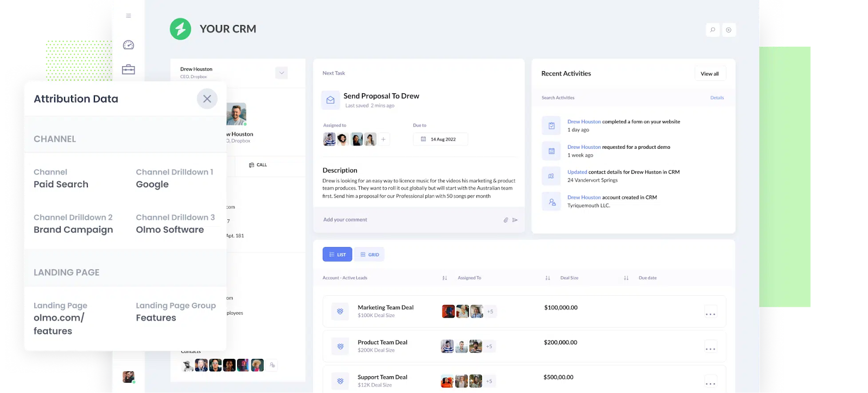Sort by Account - Active Leads column

point(445,278)
